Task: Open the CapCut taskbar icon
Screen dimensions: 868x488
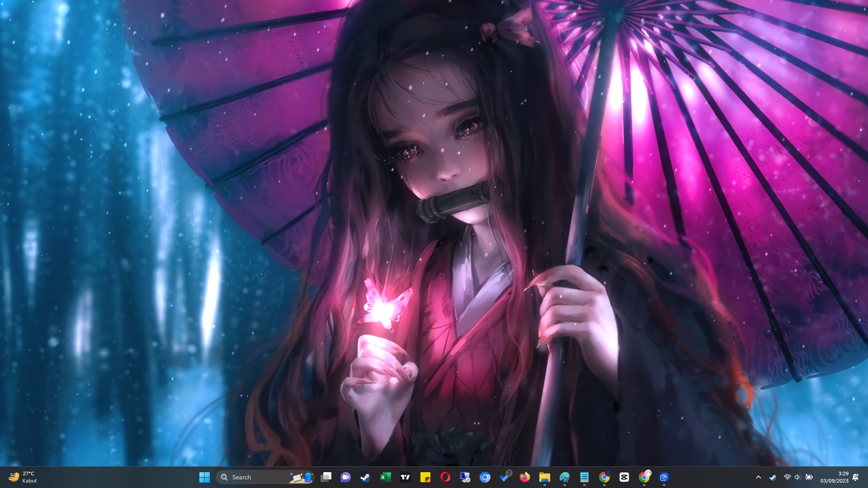Action: [624, 477]
